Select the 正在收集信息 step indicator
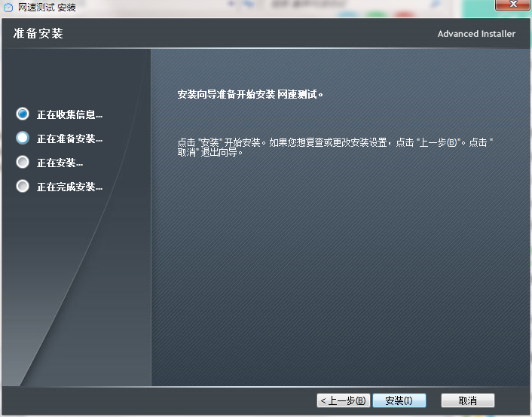 click(x=23, y=114)
